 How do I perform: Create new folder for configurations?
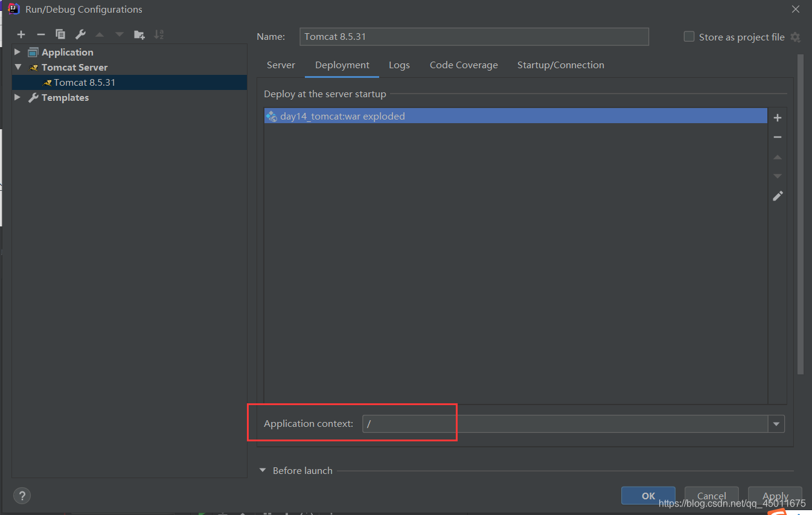(x=139, y=34)
